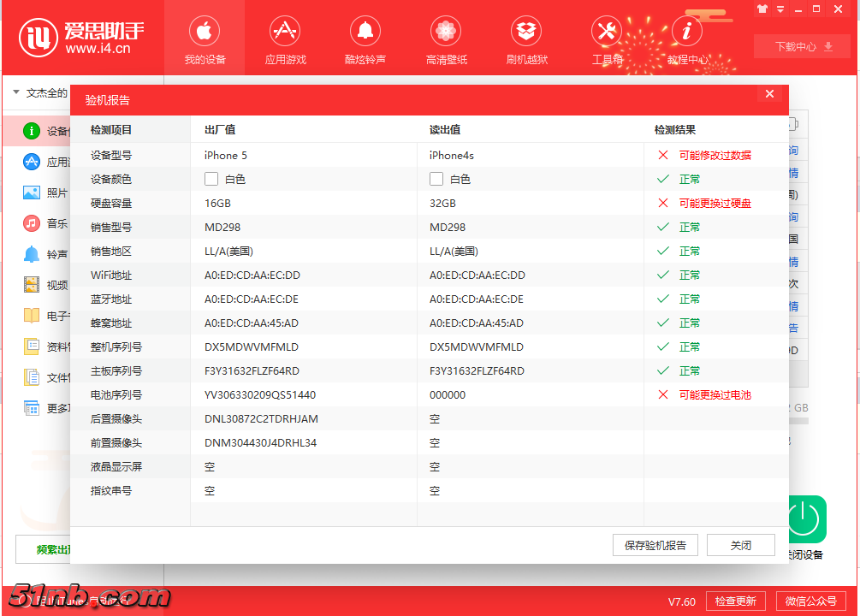Click the 32GB read value cell
860x616 pixels.
[442, 203]
